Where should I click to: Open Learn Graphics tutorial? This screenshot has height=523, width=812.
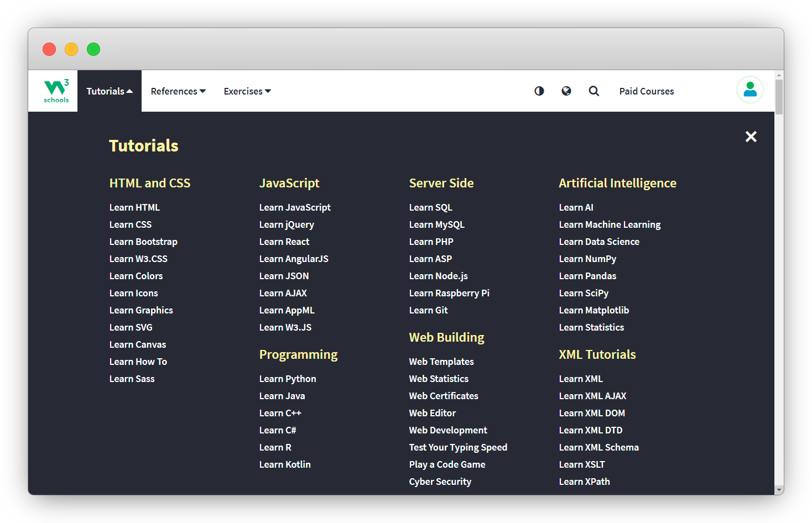coord(141,310)
